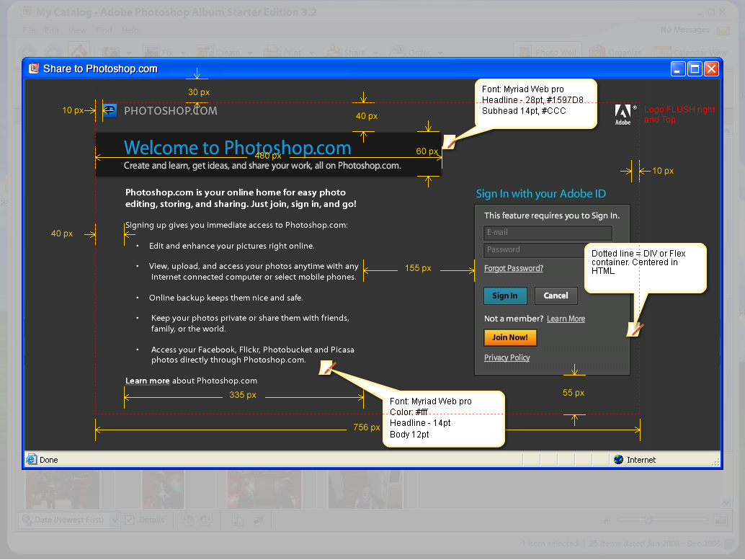Image resolution: width=745 pixels, height=560 pixels.
Task: Click the Rotate Right icon in Album bottom bar
Action: (x=206, y=520)
